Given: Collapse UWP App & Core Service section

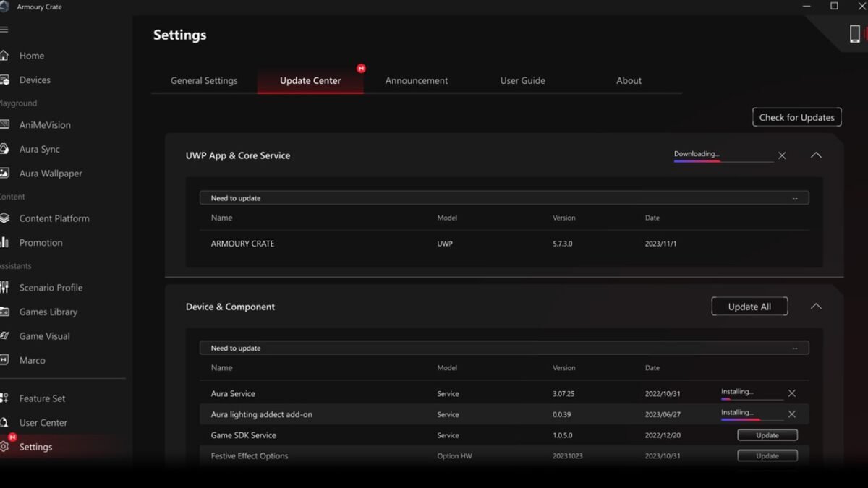Looking at the screenshot, I should pos(816,155).
